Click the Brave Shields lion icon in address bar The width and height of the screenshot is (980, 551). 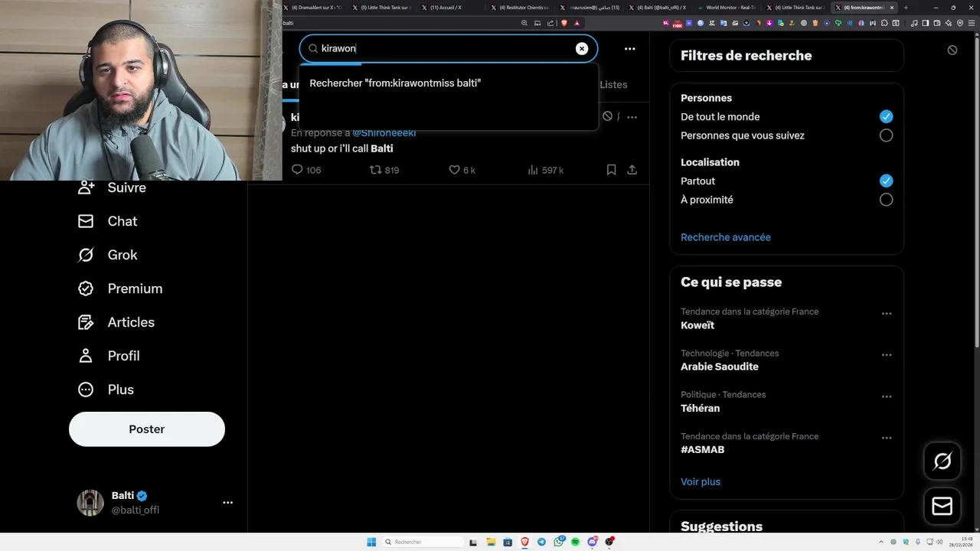click(564, 23)
